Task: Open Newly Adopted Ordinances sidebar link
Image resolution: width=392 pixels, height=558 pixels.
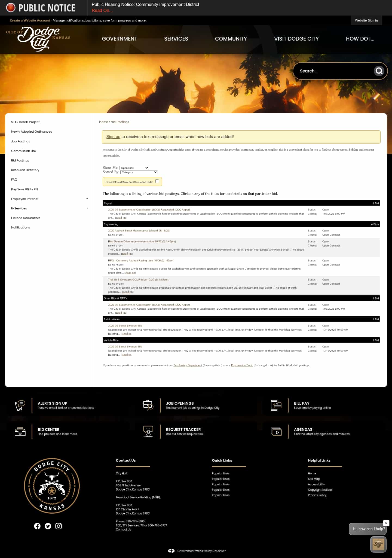Action: coord(32,132)
